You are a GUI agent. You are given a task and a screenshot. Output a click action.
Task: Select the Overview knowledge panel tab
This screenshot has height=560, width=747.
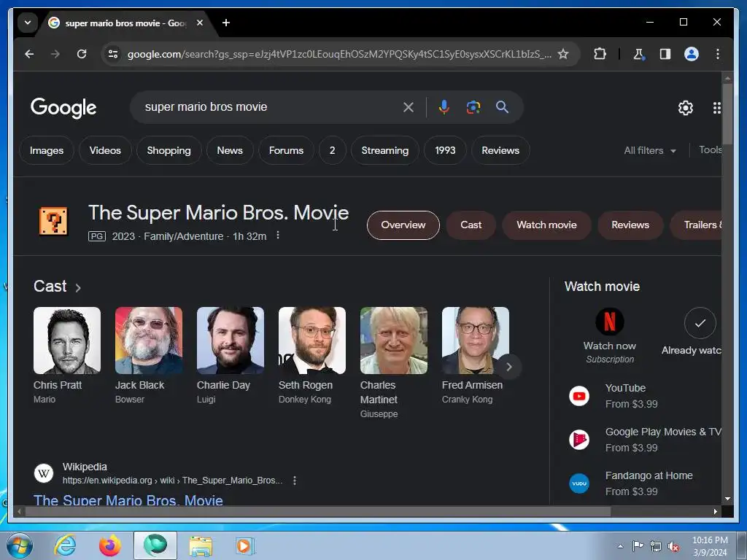[x=403, y=225]
